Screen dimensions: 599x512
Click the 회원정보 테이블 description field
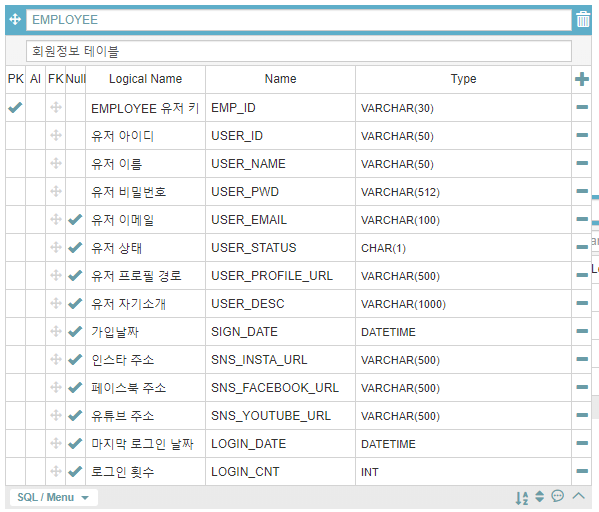click(x=299, y=51)
